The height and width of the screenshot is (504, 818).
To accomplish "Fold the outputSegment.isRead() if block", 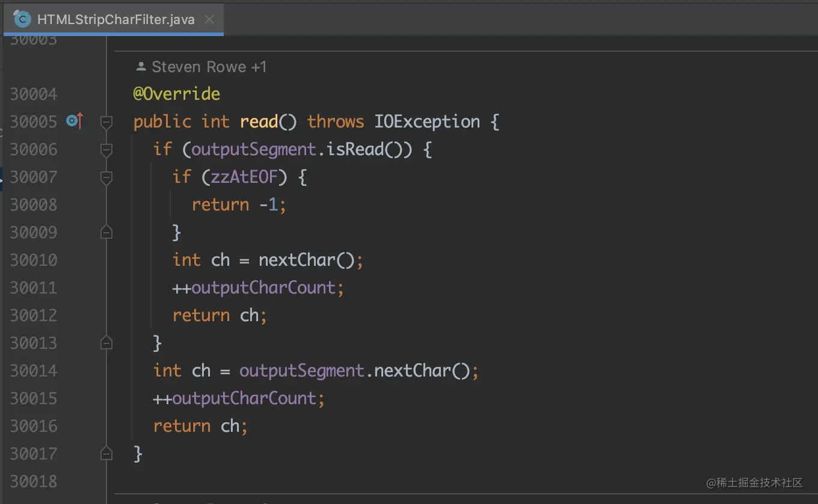I will [x=106, y=150].
